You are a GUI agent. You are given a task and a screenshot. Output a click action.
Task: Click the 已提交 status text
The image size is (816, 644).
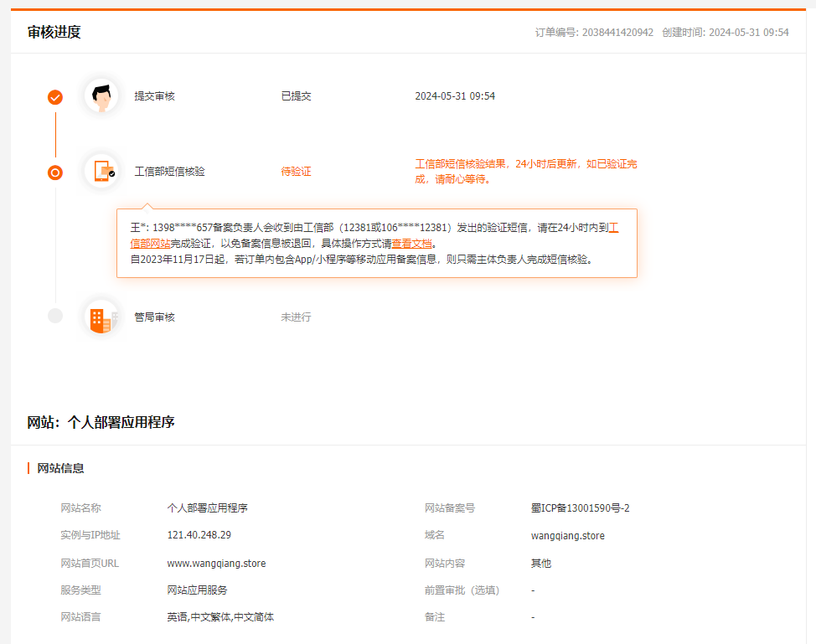pos(296,96)
